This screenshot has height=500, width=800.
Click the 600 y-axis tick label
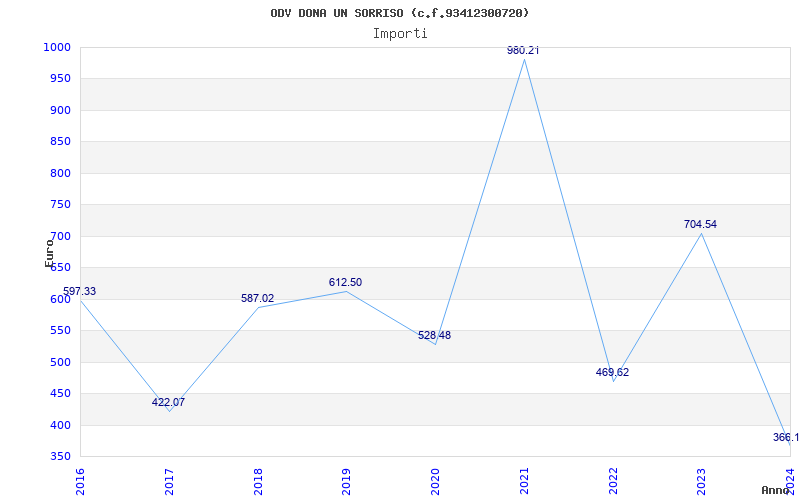point(60,299)
